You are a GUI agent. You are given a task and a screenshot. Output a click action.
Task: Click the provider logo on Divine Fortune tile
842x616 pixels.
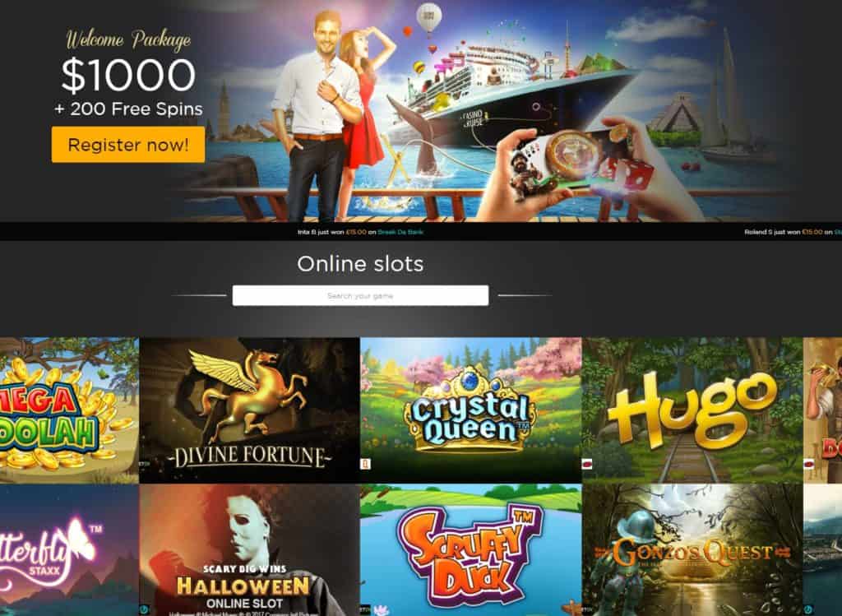pyautogui.click(x=143, y=464)
